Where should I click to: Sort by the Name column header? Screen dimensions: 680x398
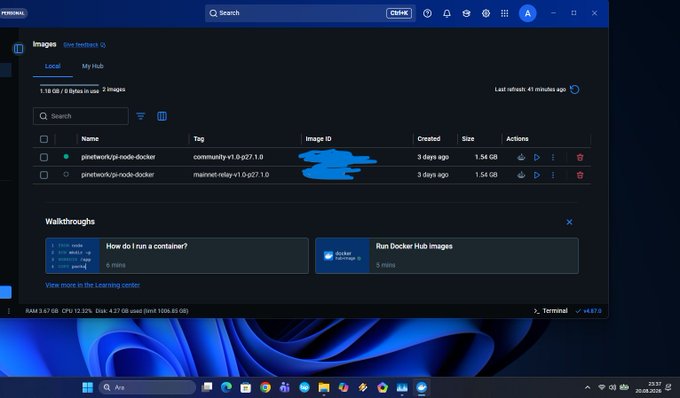[x=90, y=139]
